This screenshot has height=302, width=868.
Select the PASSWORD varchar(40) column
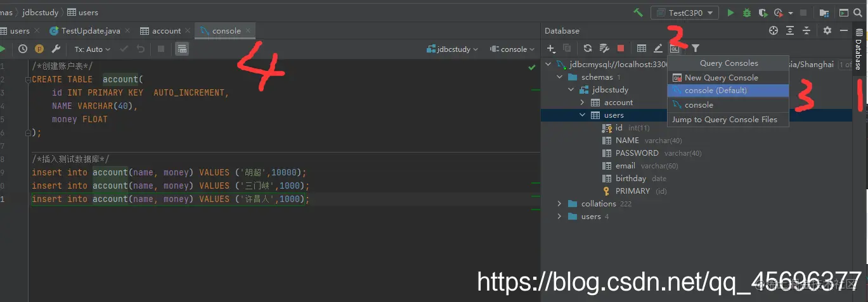(651, 153)
